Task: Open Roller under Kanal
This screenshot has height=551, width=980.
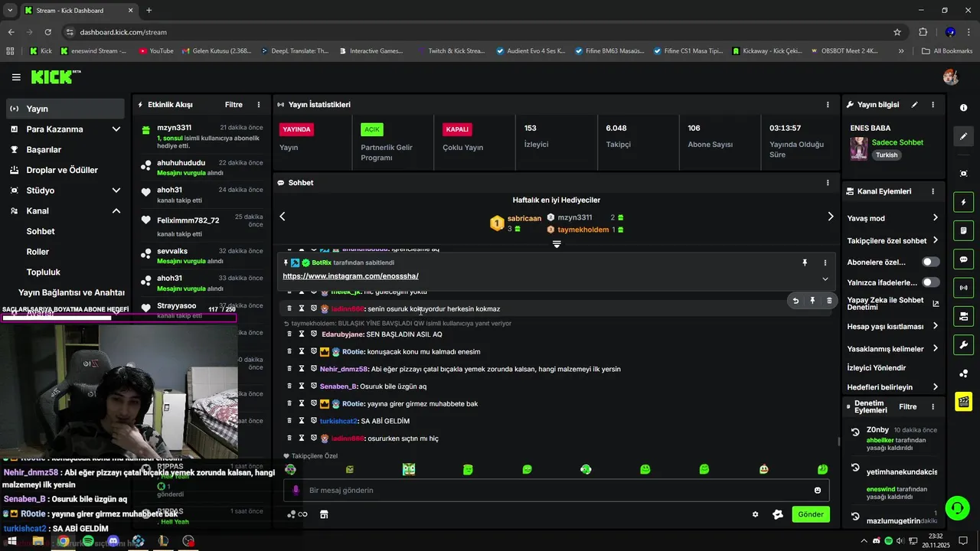Action: pyautogui.click(x=38, y=252)
